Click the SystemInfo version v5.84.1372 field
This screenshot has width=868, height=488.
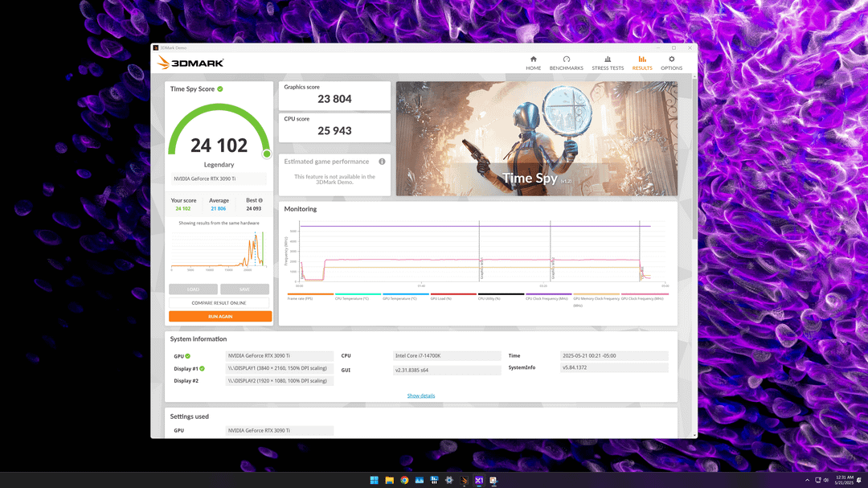pos(614,367)
